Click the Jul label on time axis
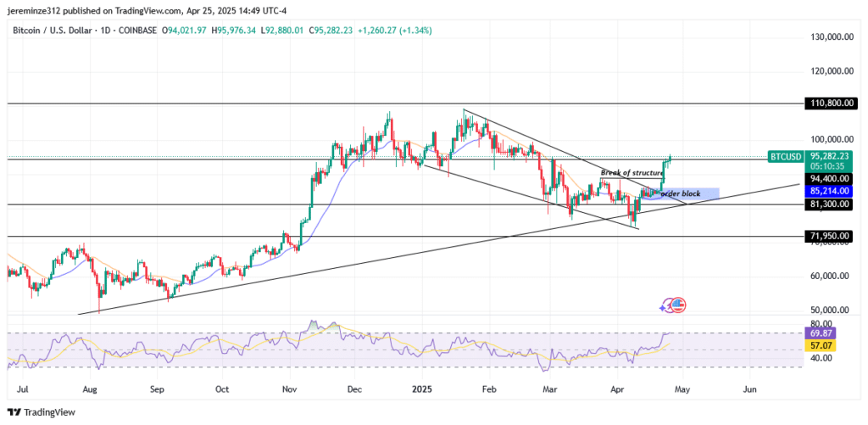 (24, 389)
